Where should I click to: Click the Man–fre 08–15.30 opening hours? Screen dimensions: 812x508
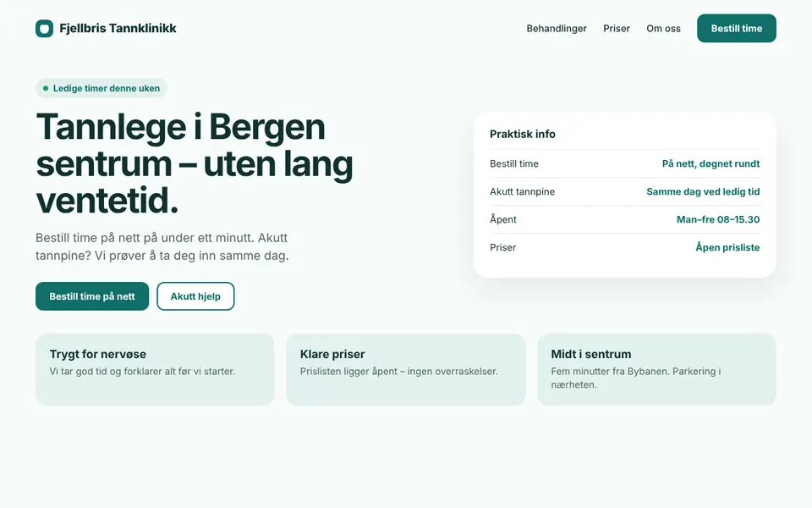(x=718, y=220)
